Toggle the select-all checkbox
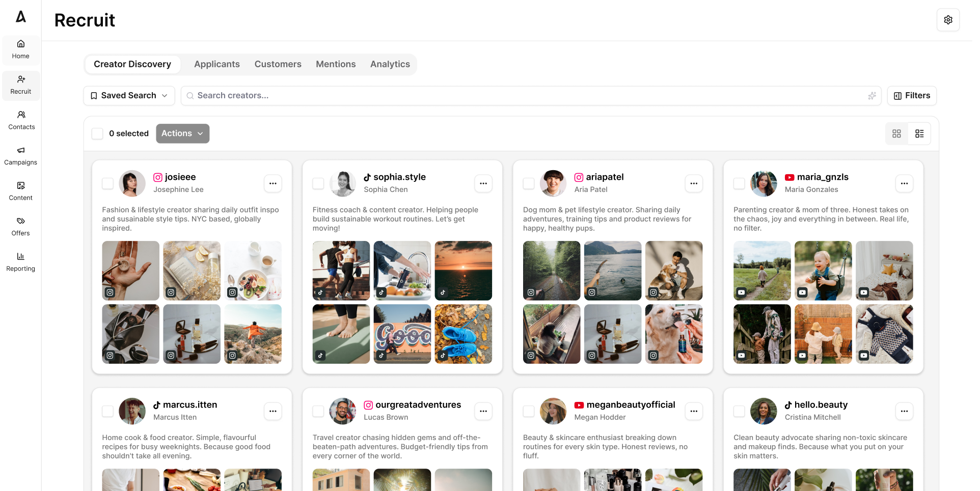Image resolution: width=980 pixels, height=491 pixels. 97,133
